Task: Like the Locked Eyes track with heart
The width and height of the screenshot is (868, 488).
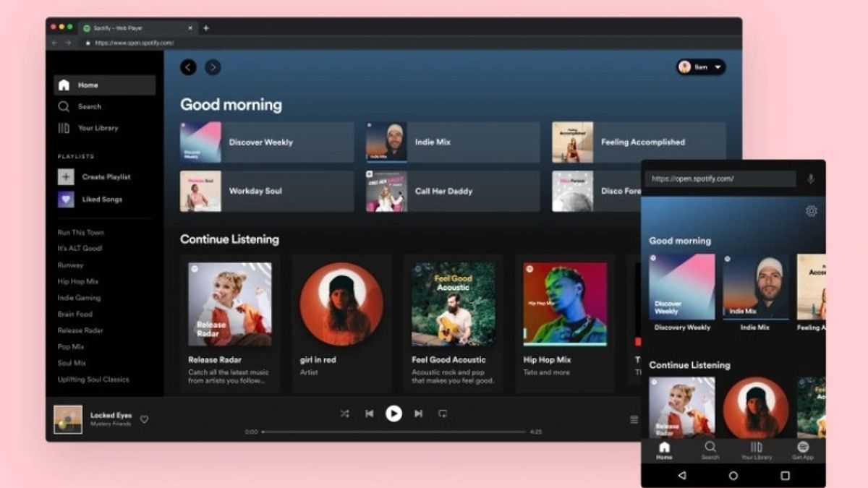Action: tap(144, 419)
